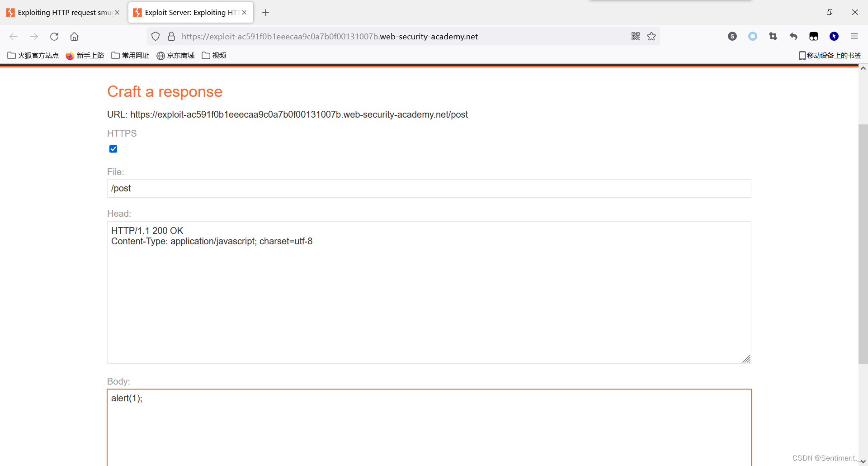Open the 视频 bookmark folder
868x466 pixels.
coord(214,56)
